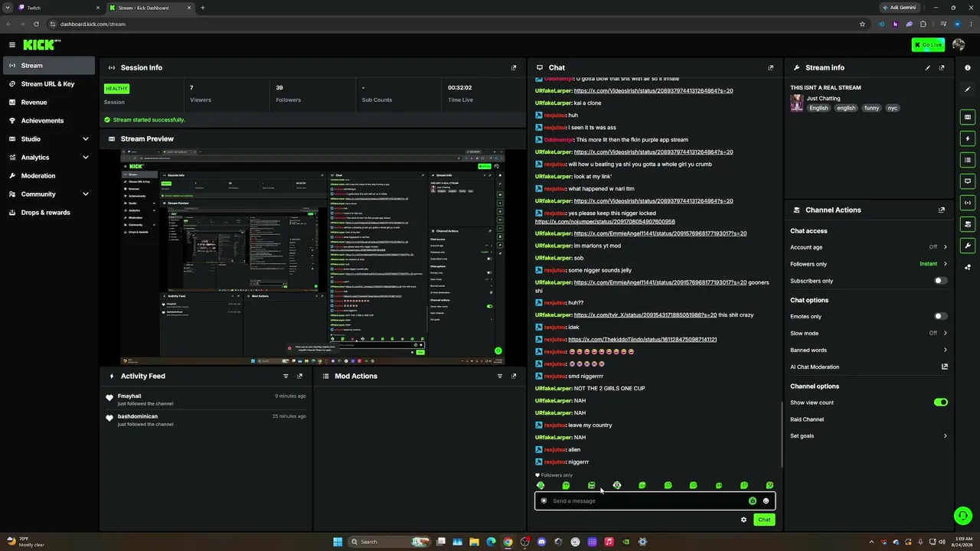Toggle the list panel icon in right sidebar
980x551 pixels.
tap(968, 160)
